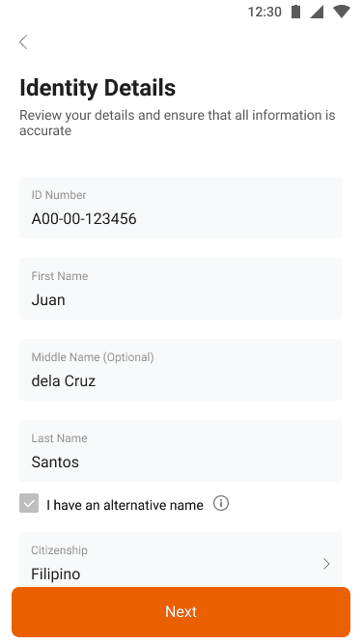Toggle the alternative name checkbox
This screenshot has width=362, height=644.
[x=29, y=503]
